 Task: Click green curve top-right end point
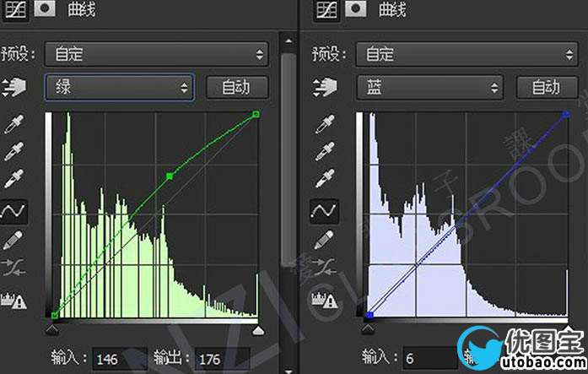[x=256, y=114]
